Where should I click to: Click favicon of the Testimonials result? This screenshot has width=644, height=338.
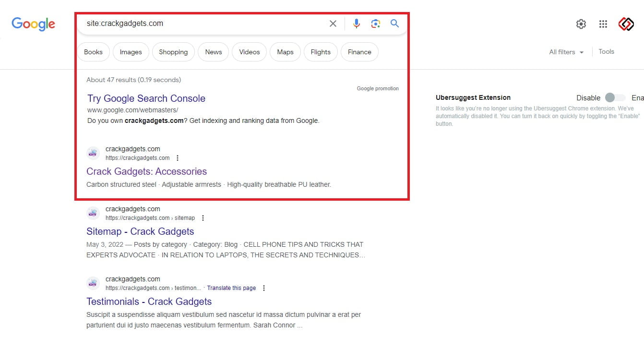[x=93, y=283]
